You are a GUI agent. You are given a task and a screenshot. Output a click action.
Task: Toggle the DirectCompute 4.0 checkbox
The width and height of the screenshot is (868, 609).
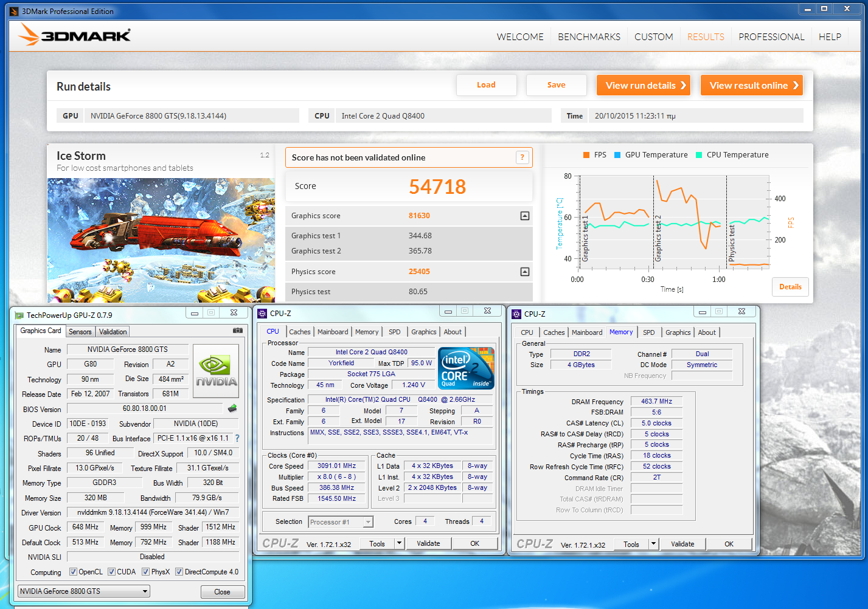(x=179, y=572)
